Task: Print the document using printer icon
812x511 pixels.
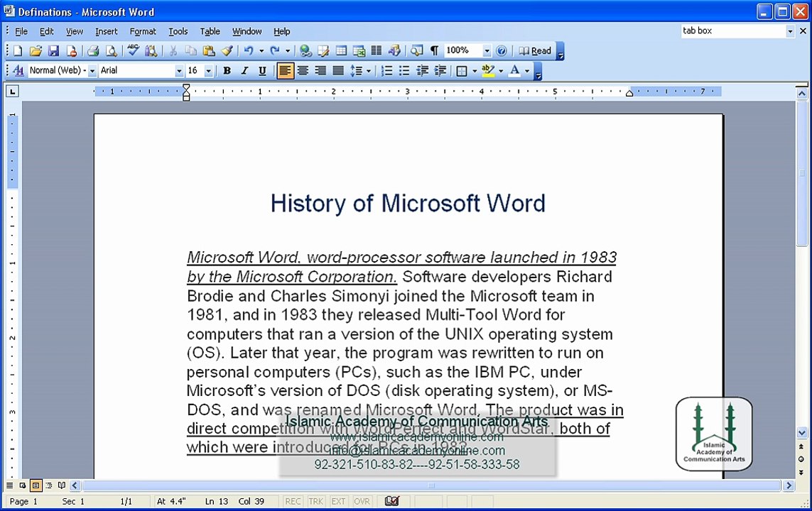Action: (93, 50)
